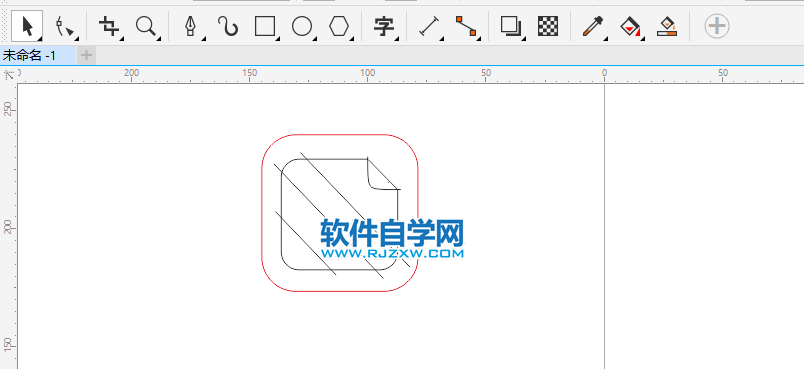Select the Drop Shadow tool
The width and height of the screenshot is (804, 369).
point(510,26)
